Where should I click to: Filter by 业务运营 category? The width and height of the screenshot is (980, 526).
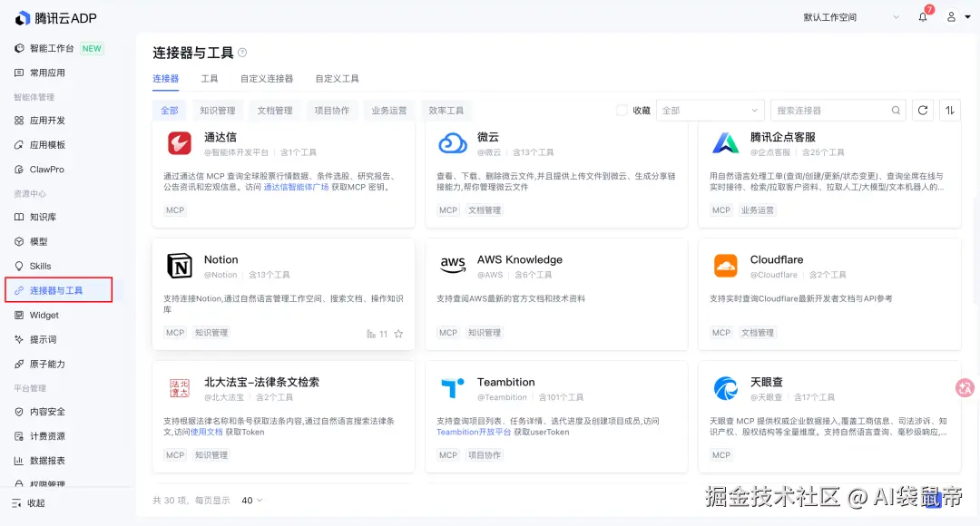click(x=388, y=111)
